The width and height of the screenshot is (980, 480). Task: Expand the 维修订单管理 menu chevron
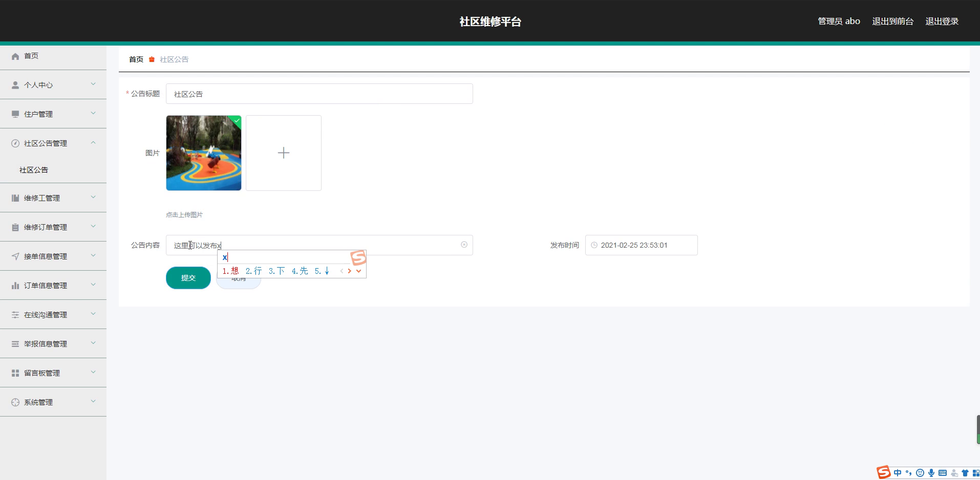(x=93, y=226)
